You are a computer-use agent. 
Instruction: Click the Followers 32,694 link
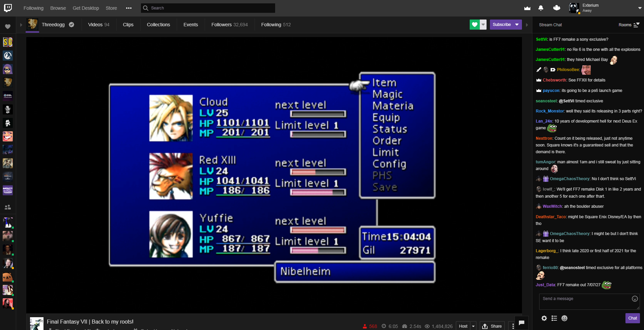coord(229,24)
